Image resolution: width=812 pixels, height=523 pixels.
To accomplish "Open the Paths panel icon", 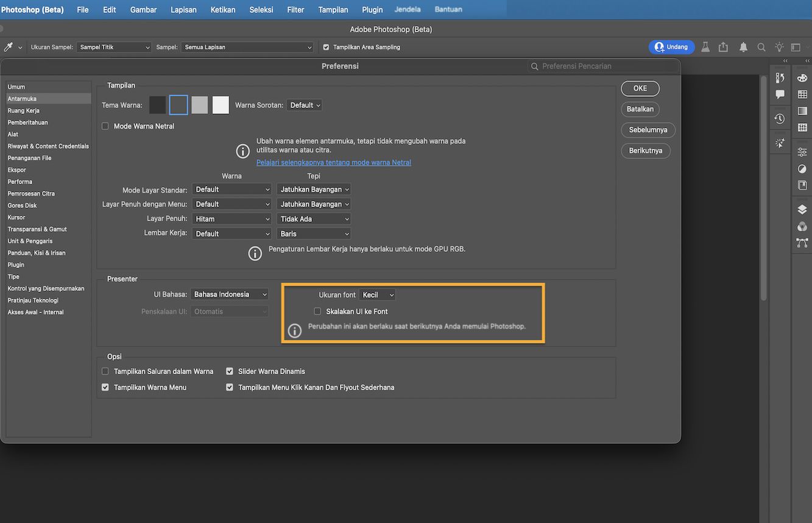I will click(802, 240).
